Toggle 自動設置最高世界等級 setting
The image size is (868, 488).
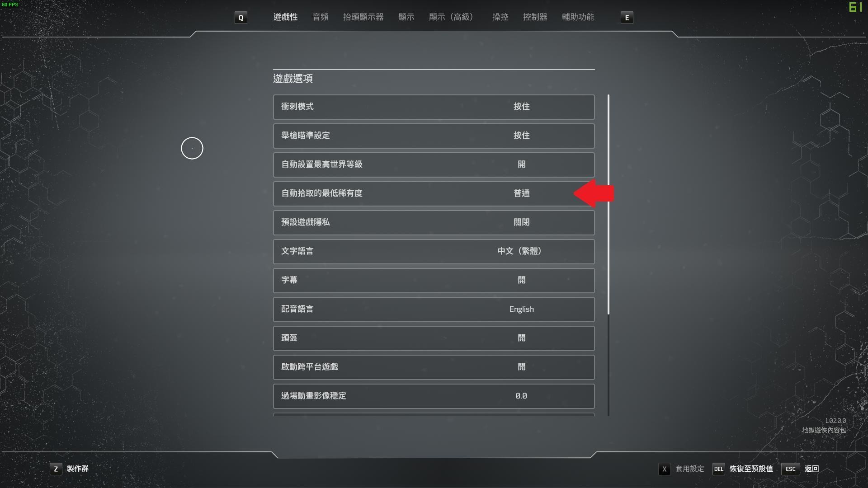coord(522,164)
